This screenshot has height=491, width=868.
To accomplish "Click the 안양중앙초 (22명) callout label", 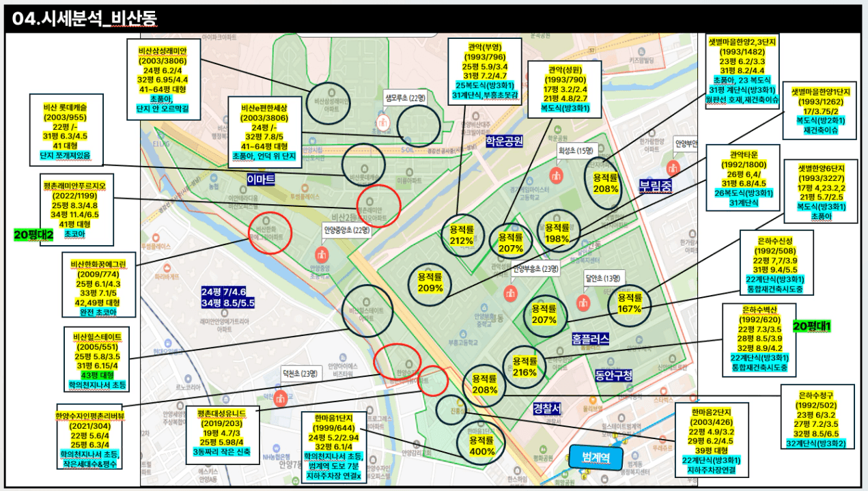I will [346, 230].
